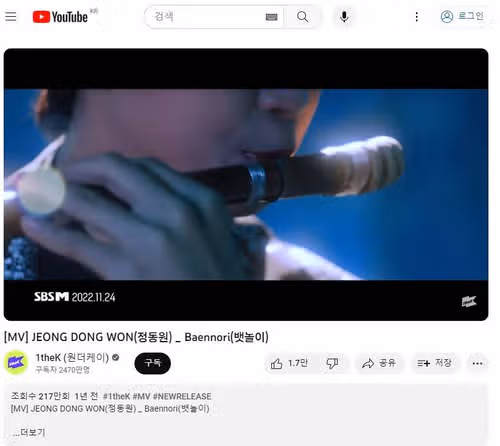The height and width of the screenshot is (446, 500).
Task: Save the video with 저장
Action: tap(435, 363)
